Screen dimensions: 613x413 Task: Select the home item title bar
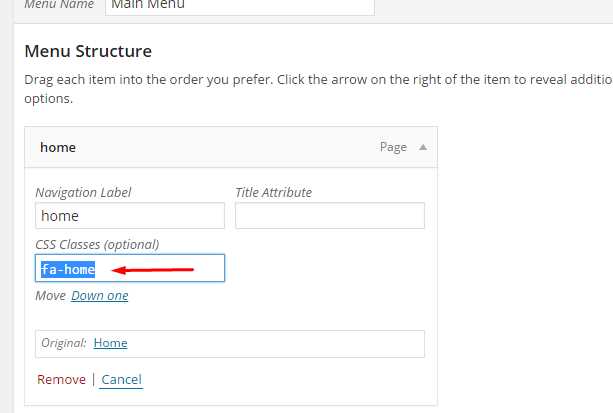click(x=200, y=147)
